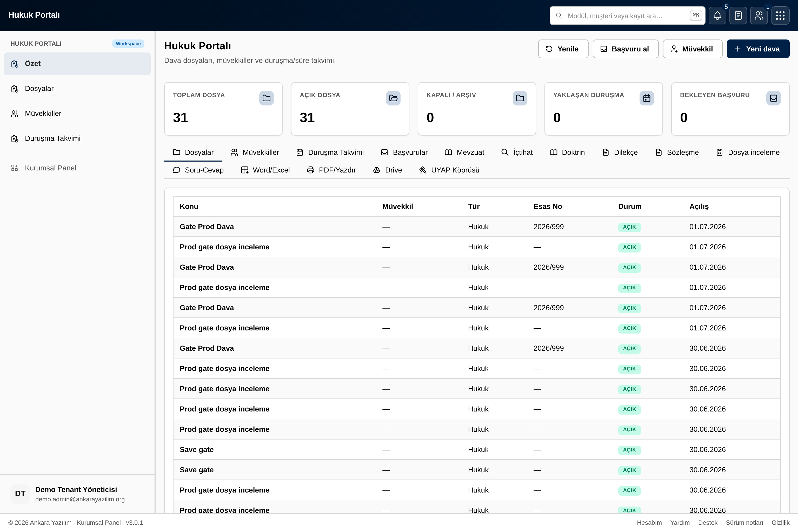The width and height of the screenshot is (798, 532).
Task: Click the document notes icon in header
Action: (x=738, y=16)
